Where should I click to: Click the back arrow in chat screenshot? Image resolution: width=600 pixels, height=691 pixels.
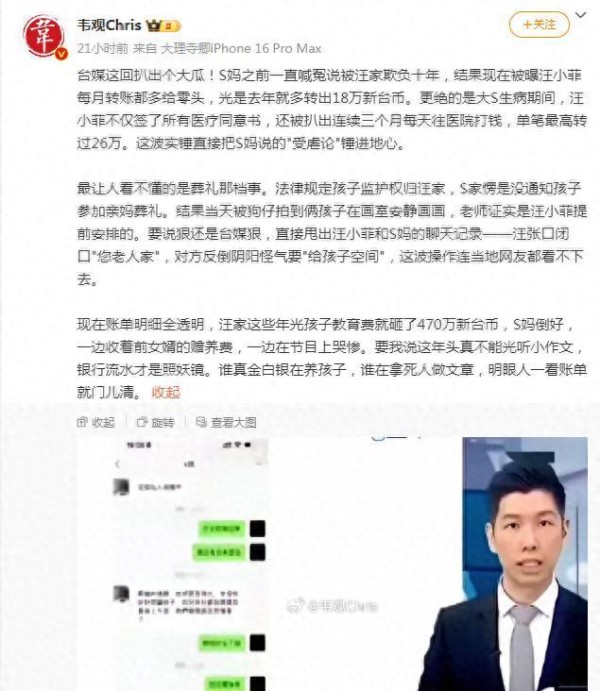click(117, 464)
